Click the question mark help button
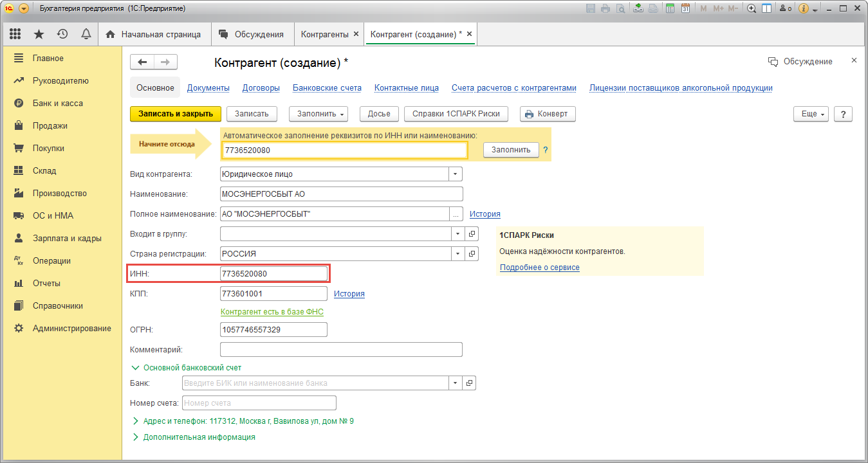 843,114
